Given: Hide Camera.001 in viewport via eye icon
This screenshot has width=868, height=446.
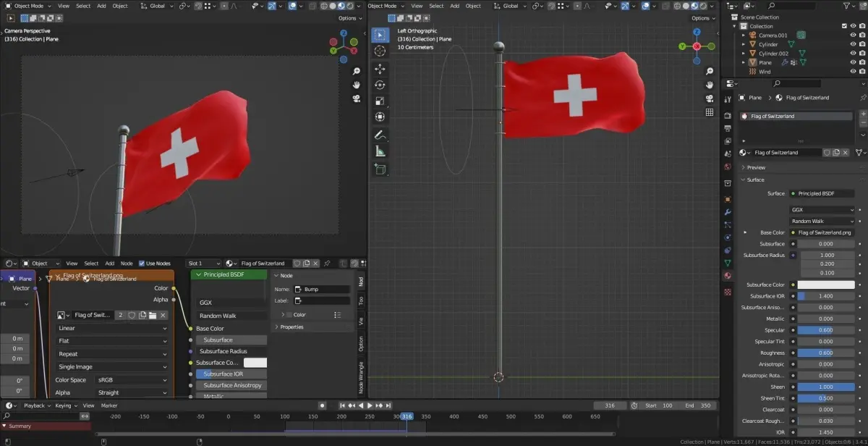Looking at the screenshot, I should click(854, 35).
